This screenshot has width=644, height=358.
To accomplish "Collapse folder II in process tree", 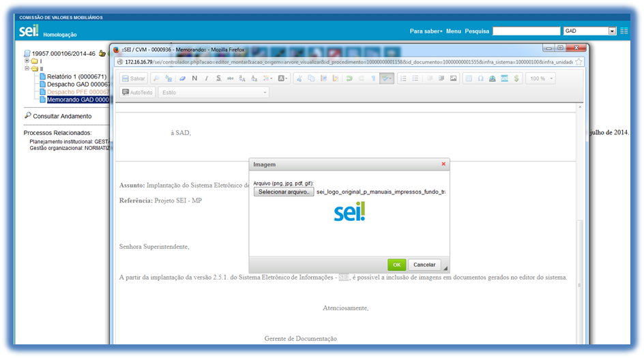I will coord(27,68).
